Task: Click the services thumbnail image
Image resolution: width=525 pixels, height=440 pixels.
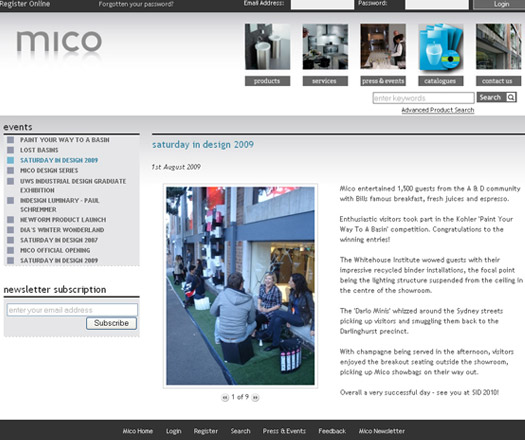Action: (x=325, y=47)
